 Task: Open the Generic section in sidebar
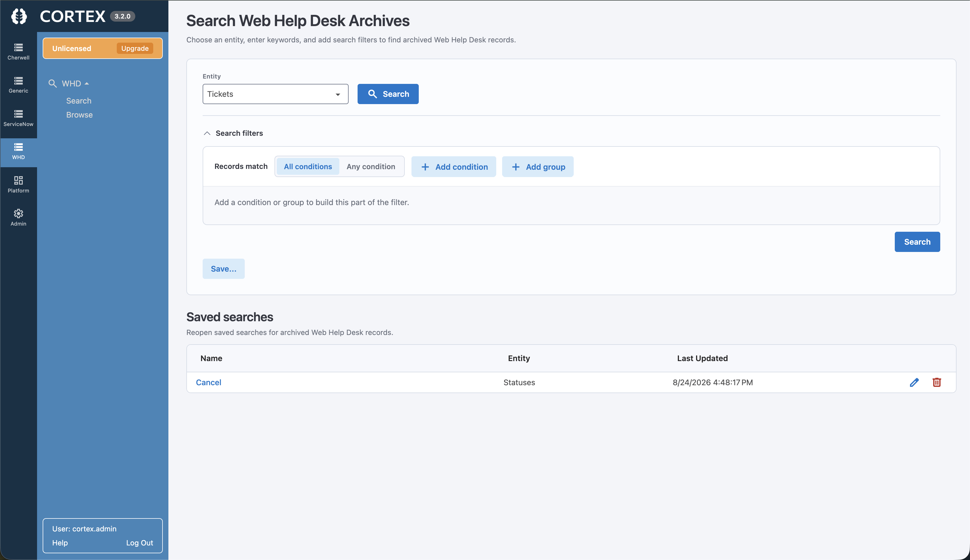pyautogui.click(x=19, y=85)
